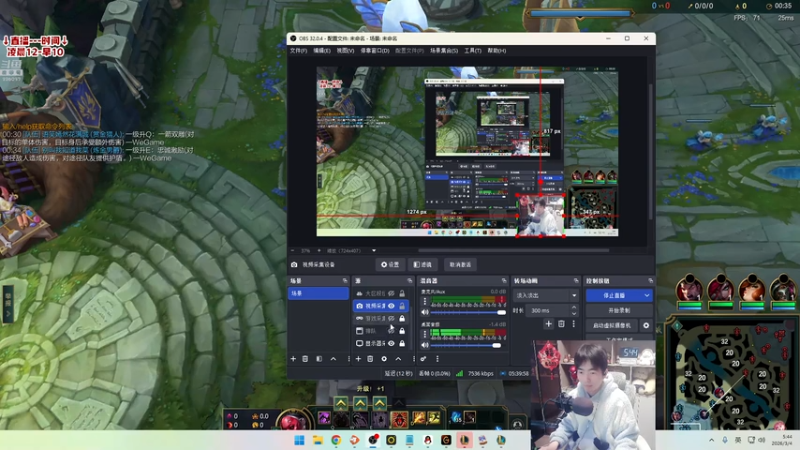Show the window source 排队 with its eye icon
Viewport: 800px width, 450px height.
coord(391,331)
